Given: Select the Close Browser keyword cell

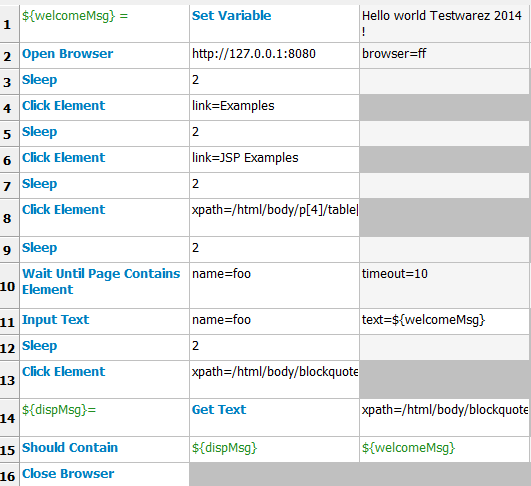Looking at the screenshot, I should tap(104, 474).
